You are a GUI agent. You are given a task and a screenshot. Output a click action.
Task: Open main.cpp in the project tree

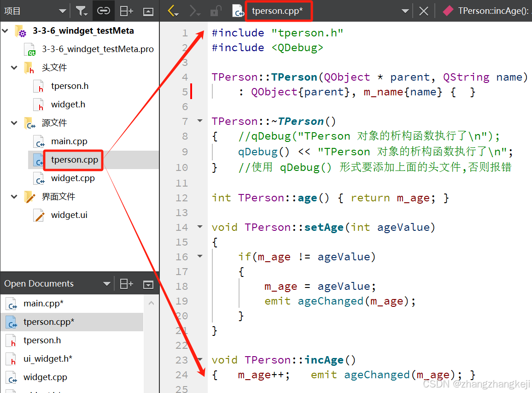69,141
